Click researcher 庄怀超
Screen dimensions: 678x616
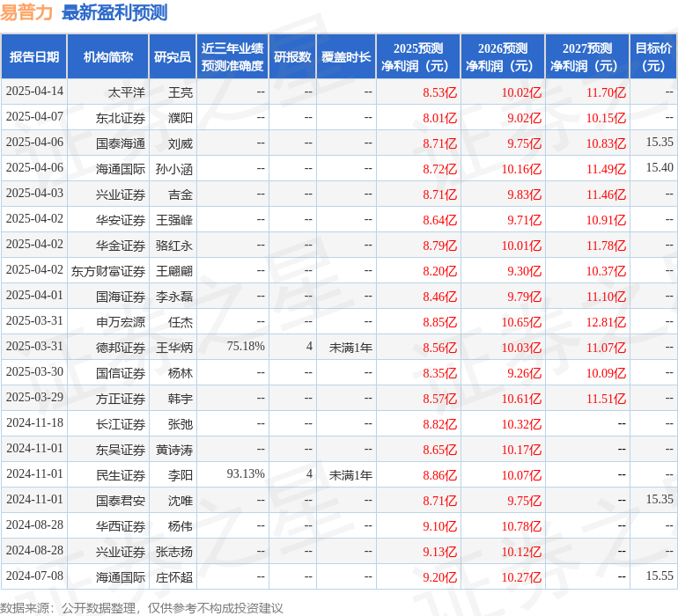point(174,577)
